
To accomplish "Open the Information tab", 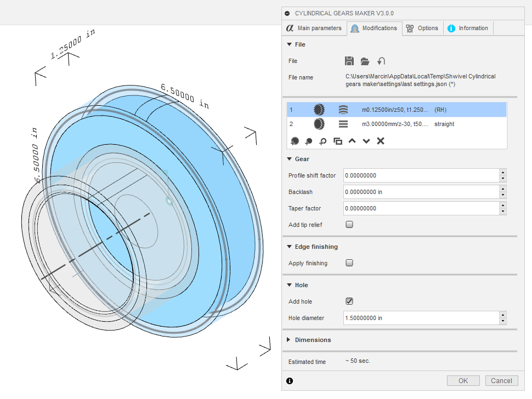I will point(468,28).
